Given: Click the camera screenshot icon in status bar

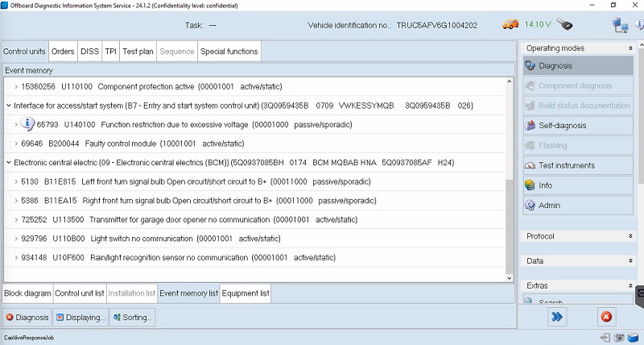Looking at the screenshot, I should click(619, 338).
